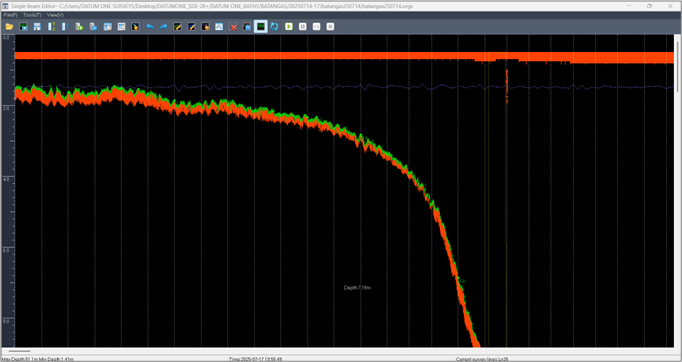This screenshot has height=362, width=682.
Task: Redo with the blue forward arrow
Action: point(164,27)
